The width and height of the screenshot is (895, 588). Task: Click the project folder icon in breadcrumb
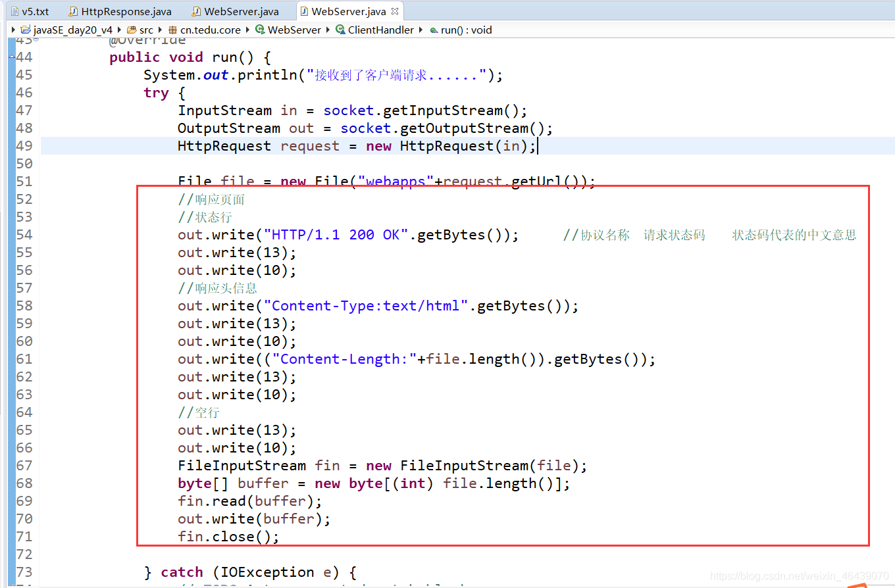coord(26,30)
